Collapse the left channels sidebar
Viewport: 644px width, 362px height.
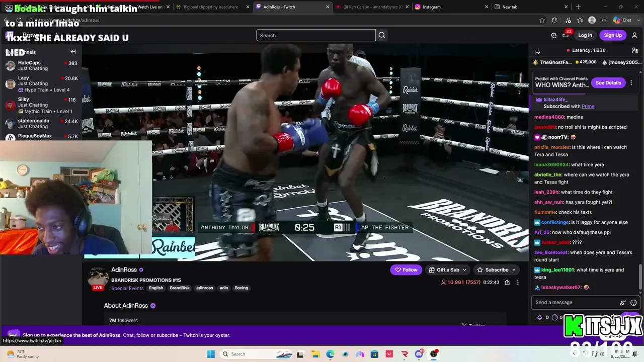pos(73,52)
